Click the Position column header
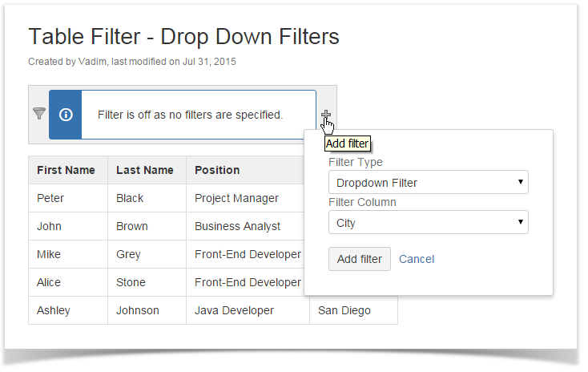Image resolution: width=588 pixels, height=372 pixels. click(217, 170)
